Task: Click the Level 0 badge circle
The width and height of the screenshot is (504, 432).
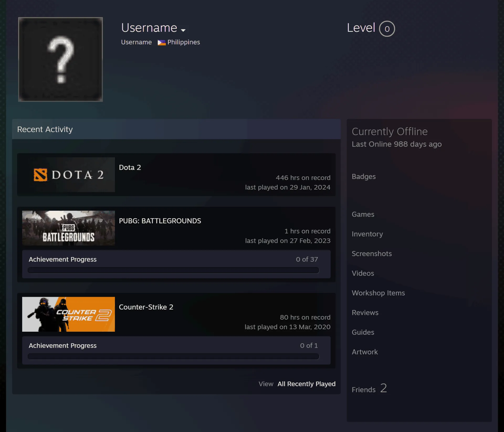Action: point(387,29)
